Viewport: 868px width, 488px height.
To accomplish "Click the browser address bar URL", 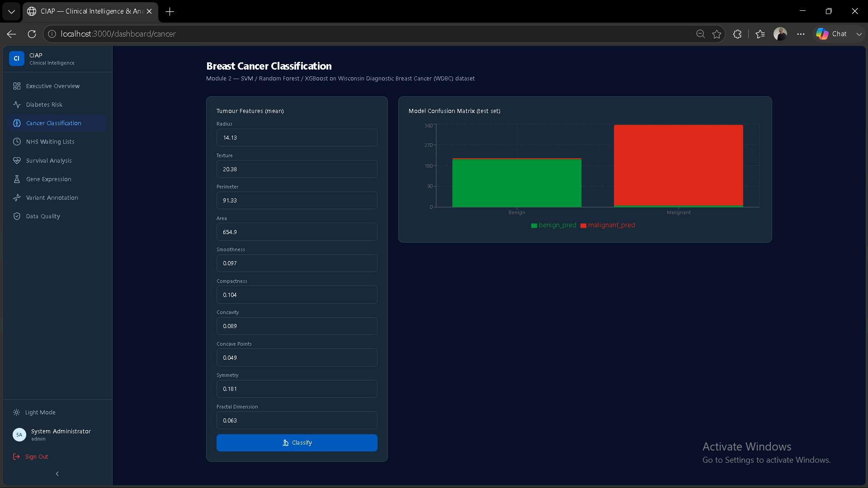I will click(118, 34).
